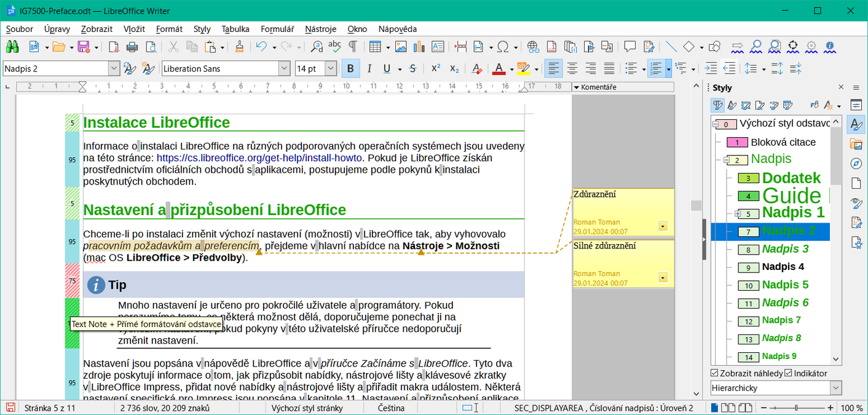Click the Export as PDF icon

coord(114,47)
